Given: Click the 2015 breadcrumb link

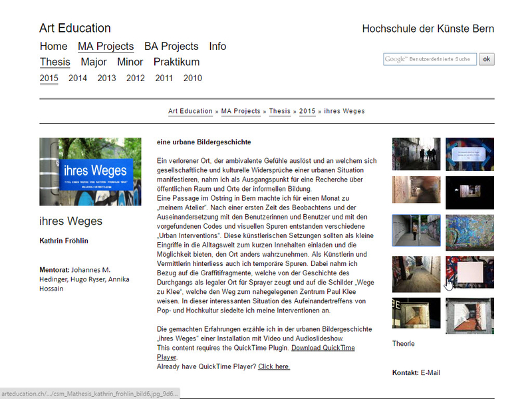Looking at the screenshot, I should (x=307, y=111).
